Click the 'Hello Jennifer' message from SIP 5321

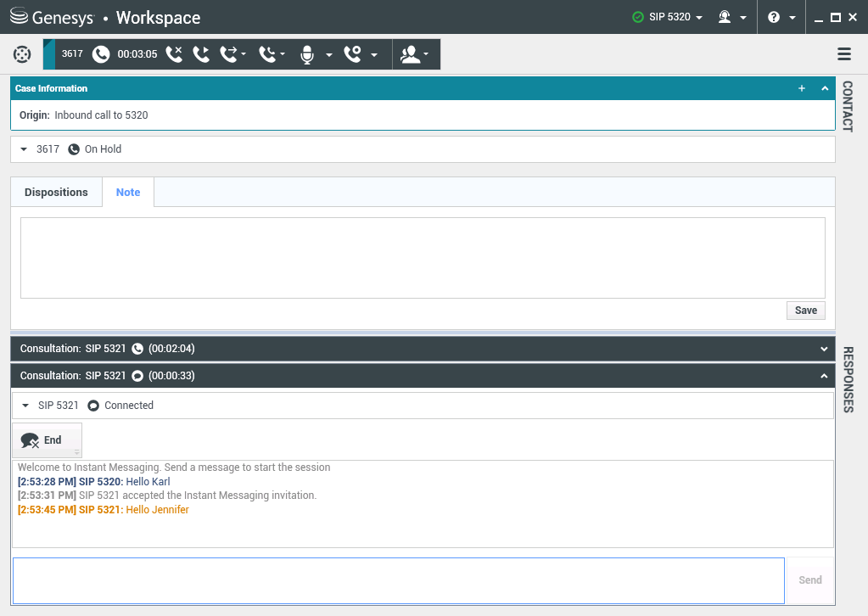(157, 510)
